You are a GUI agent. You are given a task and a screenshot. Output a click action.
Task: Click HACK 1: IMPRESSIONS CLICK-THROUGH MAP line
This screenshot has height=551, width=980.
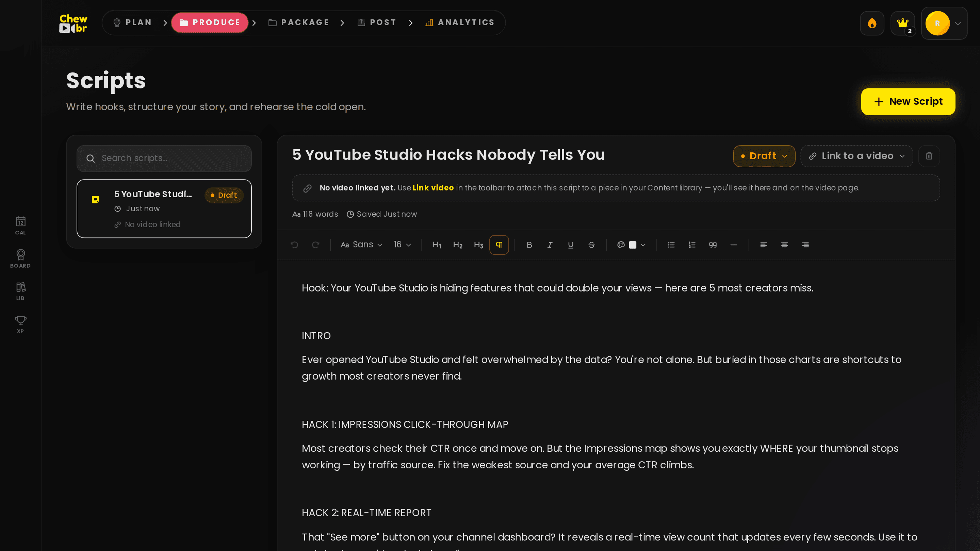pos(405,424)
